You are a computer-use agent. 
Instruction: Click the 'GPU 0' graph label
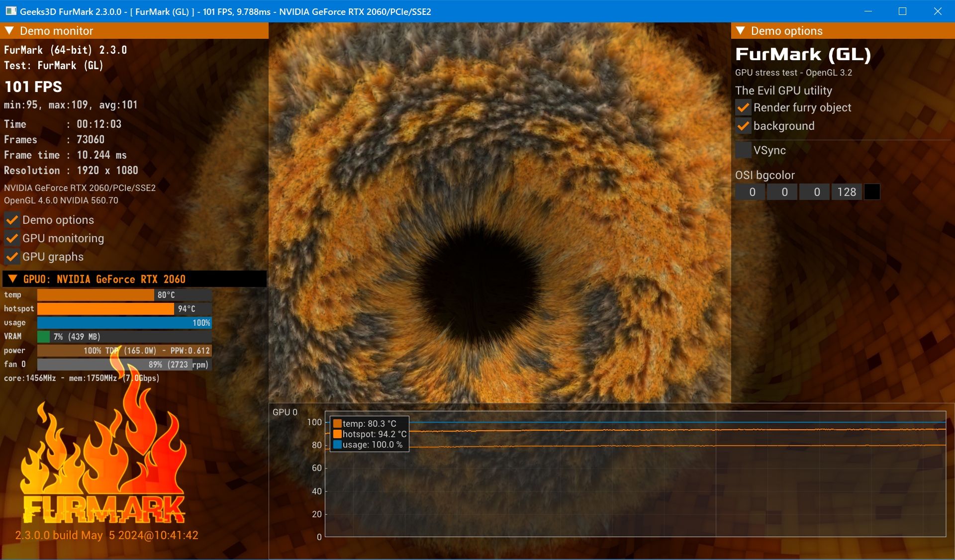click(x=285, y=412)
